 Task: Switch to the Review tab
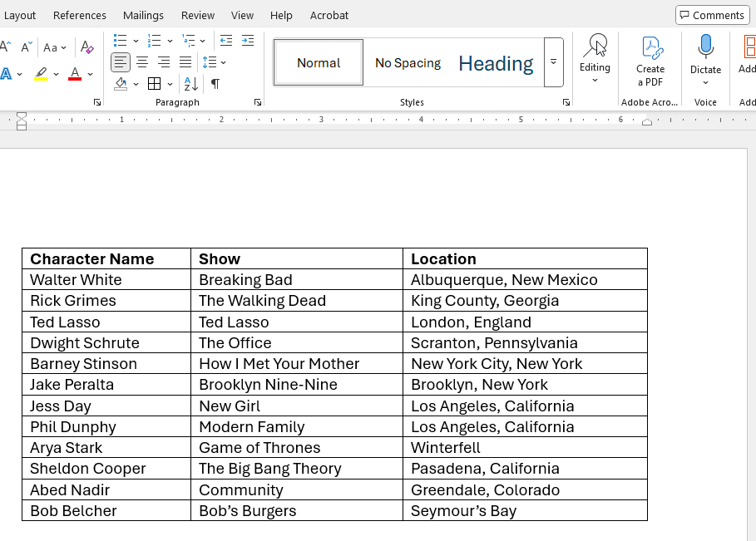[198, 15]
